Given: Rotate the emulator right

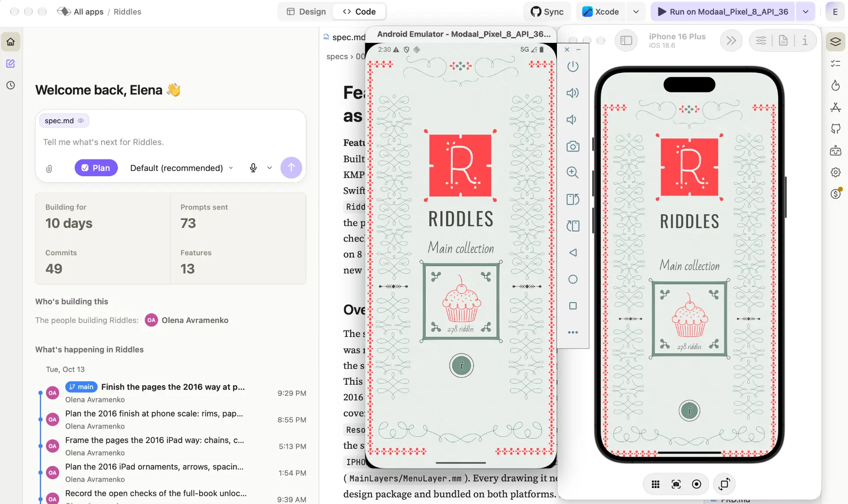Looking at the screenshot, I should [573, 226].
